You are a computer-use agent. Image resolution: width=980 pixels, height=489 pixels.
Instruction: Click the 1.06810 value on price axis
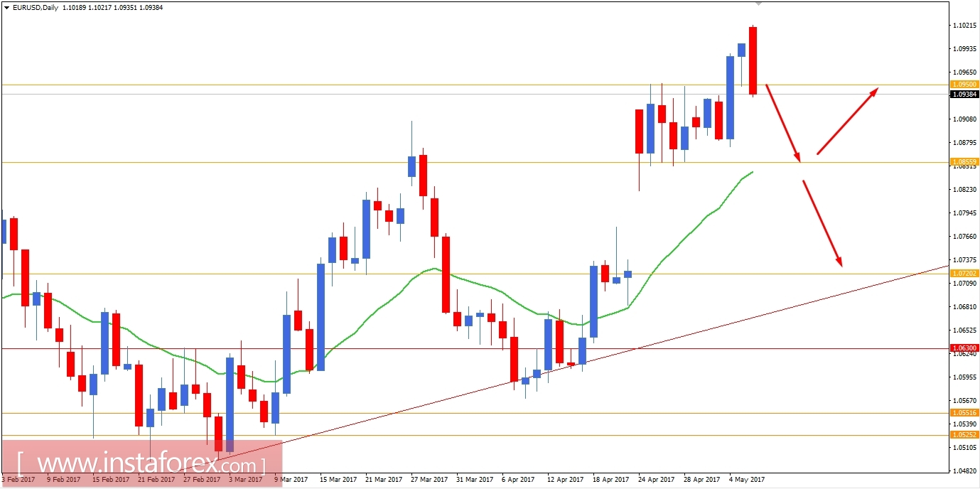tap(964, 307)
